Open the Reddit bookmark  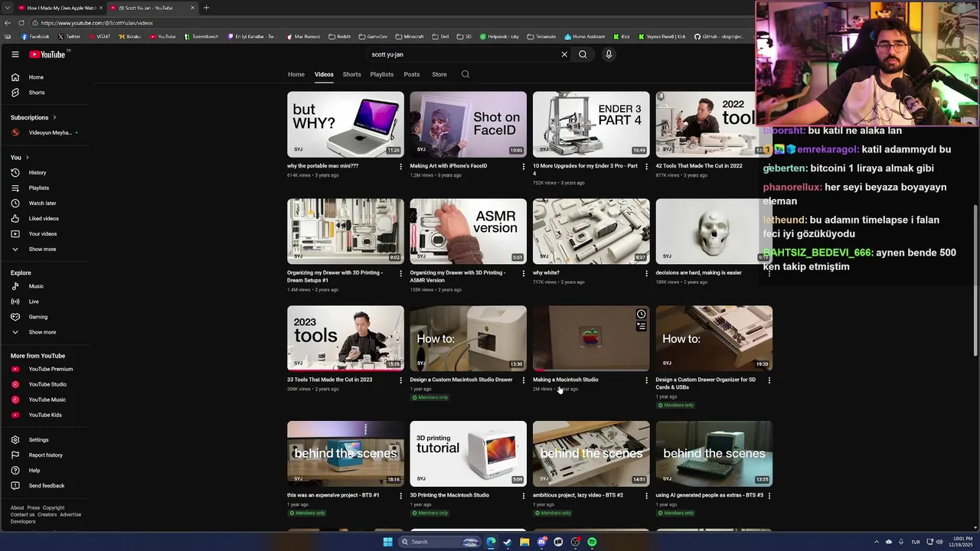339,37
